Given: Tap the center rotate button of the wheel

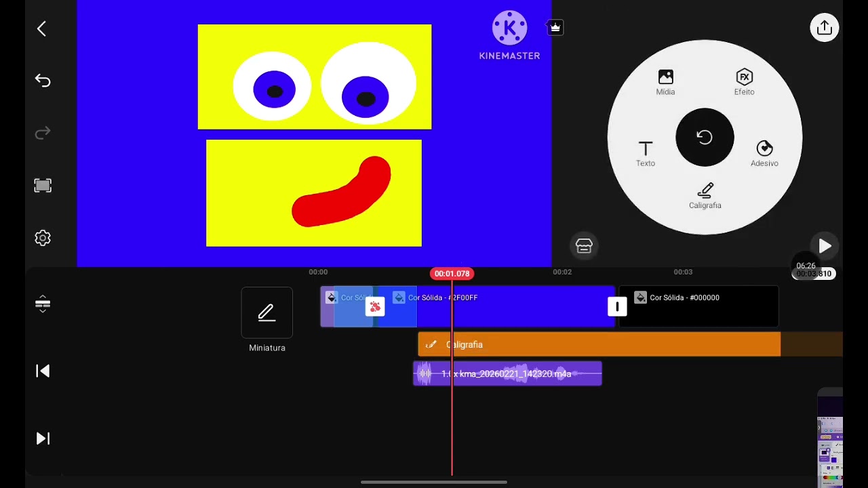Looking at the screenshot, I should tap(705, 138).
